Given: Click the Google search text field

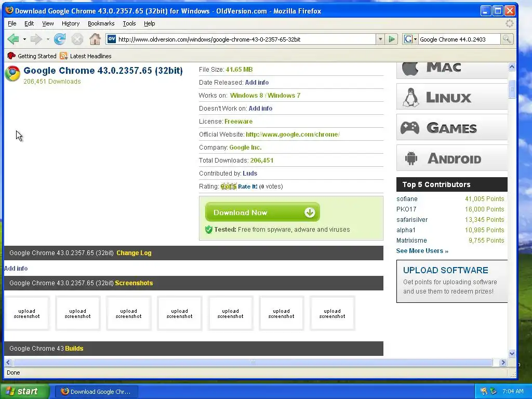Looking at the screenshot, I should [x=459, y=39].
